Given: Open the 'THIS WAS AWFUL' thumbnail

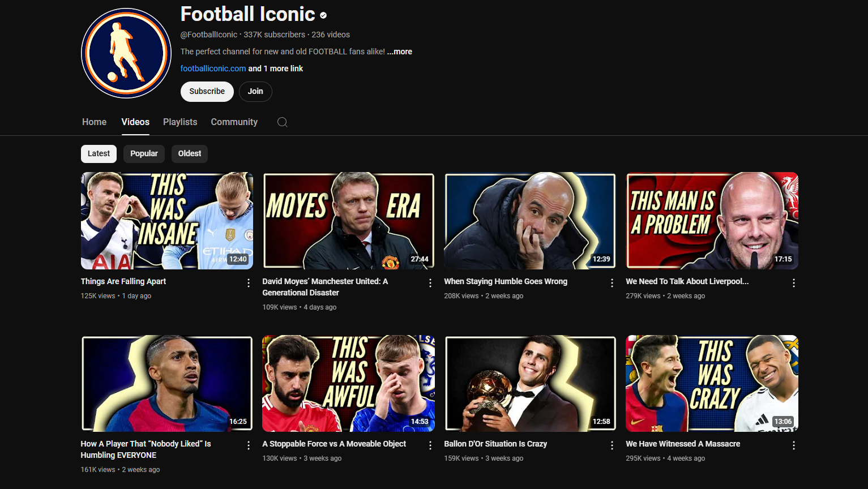Looking at the screenshot, I should 348,383.
